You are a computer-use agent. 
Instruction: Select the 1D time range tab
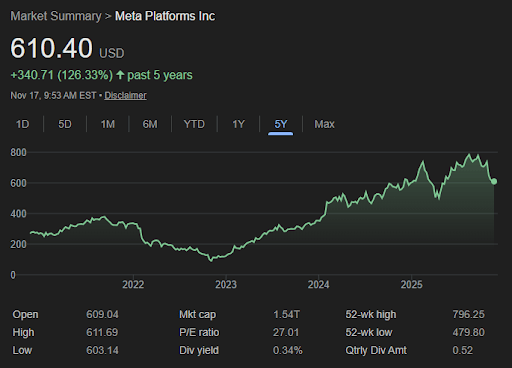(22, 124)
